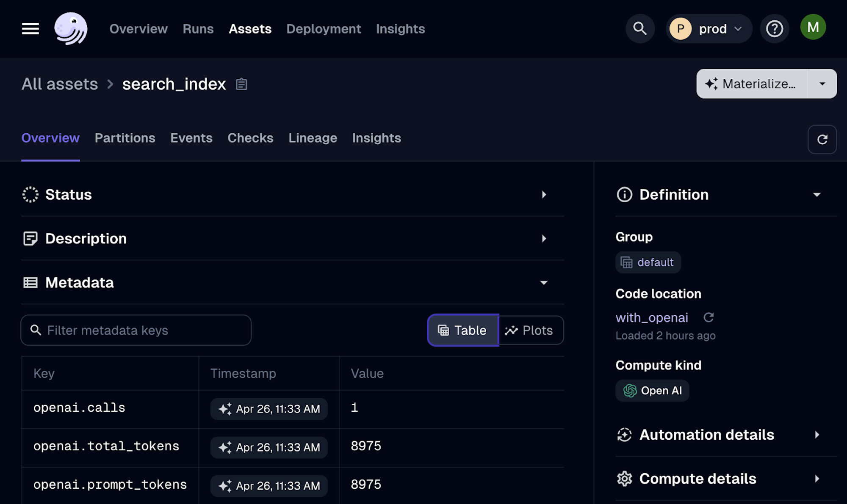Click the Open AI logo icon
847x504 pixels.
[x=630, y=391]
